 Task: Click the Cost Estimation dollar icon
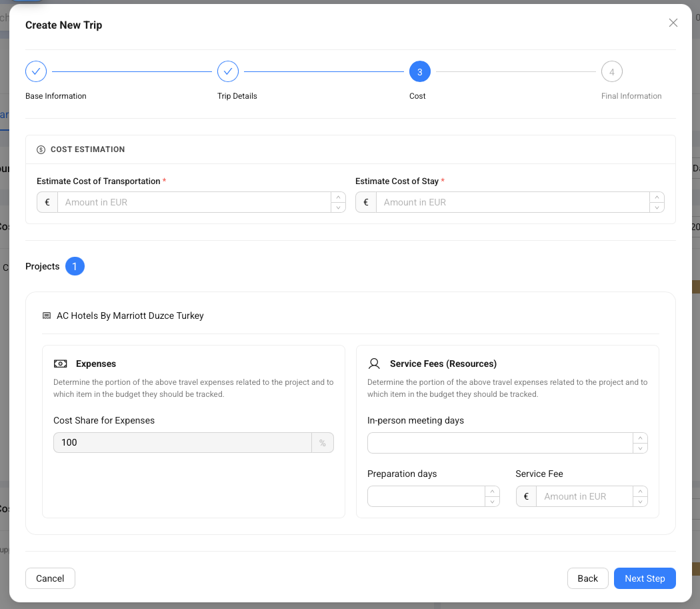[x=41, y=149]
